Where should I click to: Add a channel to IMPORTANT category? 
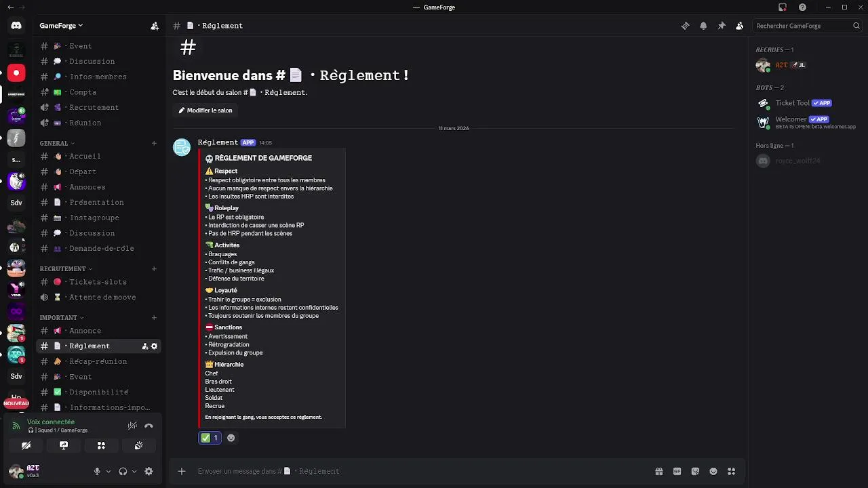(x=154, y=318)
